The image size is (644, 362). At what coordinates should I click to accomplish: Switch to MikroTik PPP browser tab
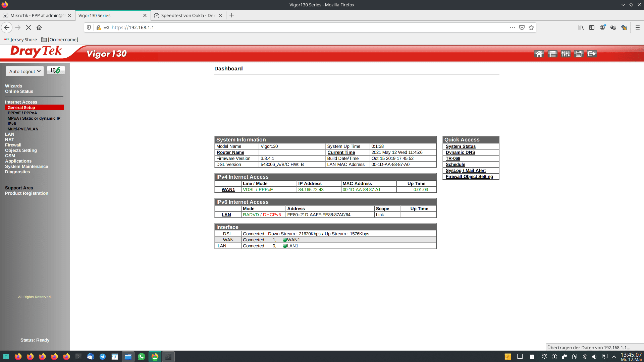(36, 15)
